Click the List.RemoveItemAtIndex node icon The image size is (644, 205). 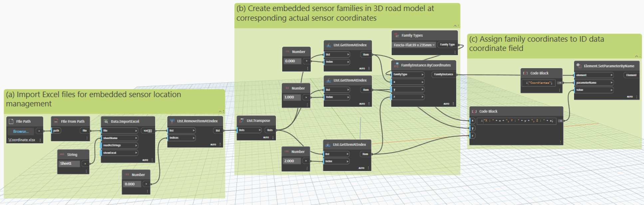pos(172,121)
